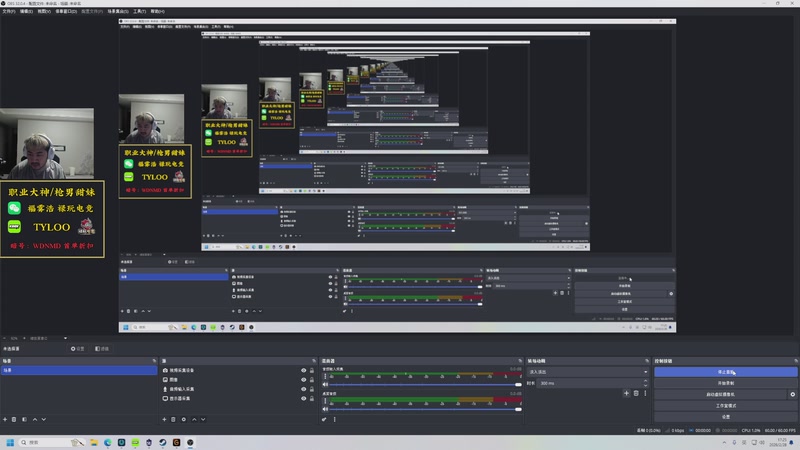Increase transition duration with stepper arrow

[x=645, y=381]
